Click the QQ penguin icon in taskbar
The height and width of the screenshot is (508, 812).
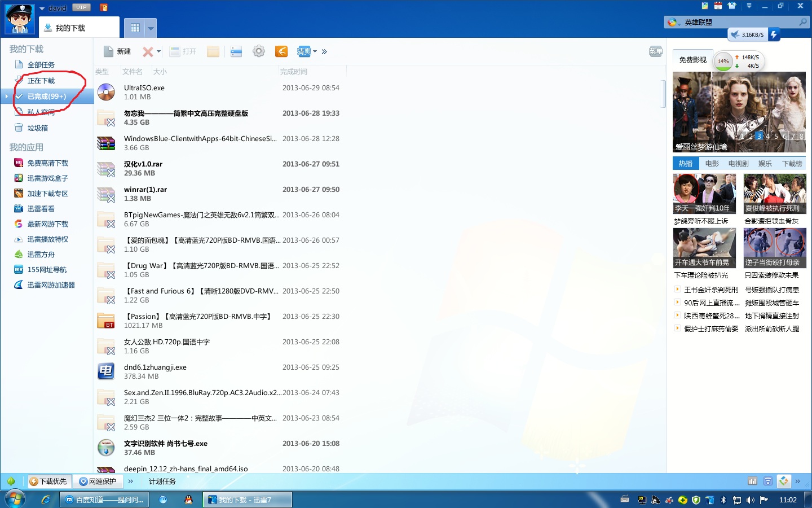[188, 500]
